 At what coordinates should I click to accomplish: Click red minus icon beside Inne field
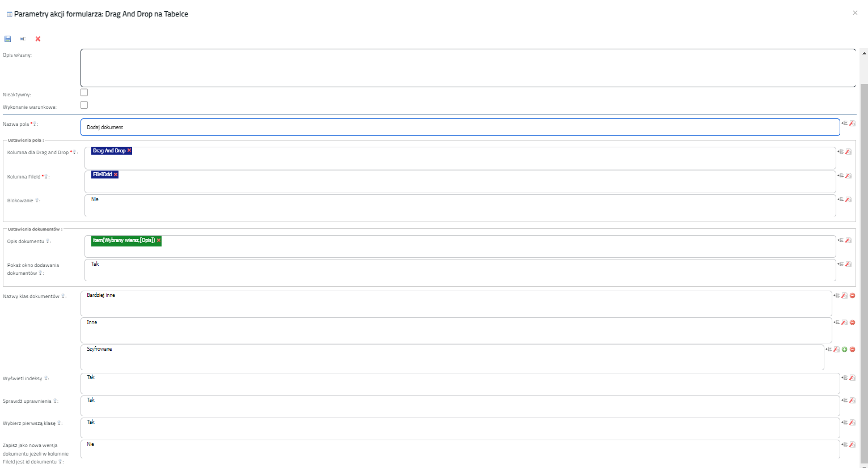852,322
